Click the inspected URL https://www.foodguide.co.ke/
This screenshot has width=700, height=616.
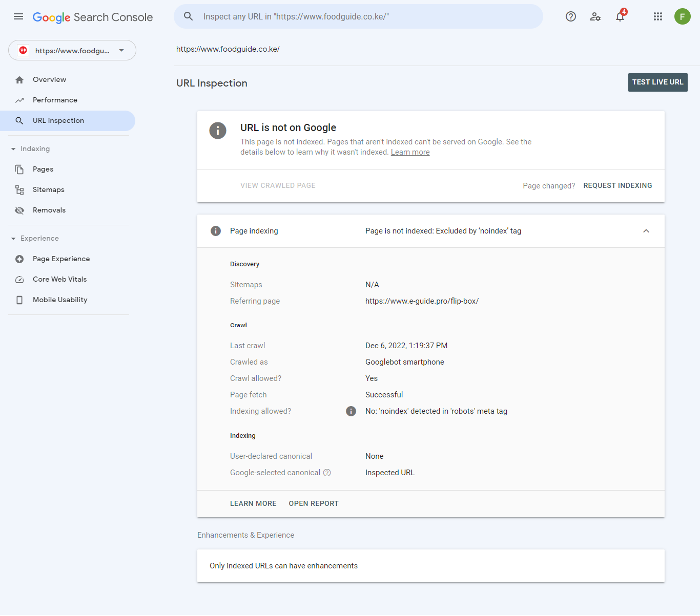pyautogui.click(x=228, y=49)
